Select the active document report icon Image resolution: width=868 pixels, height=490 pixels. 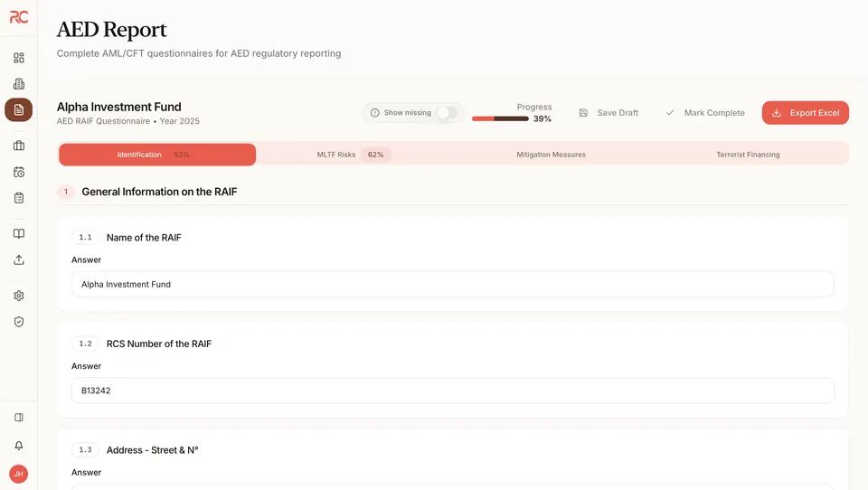click(x=19, y=109)
